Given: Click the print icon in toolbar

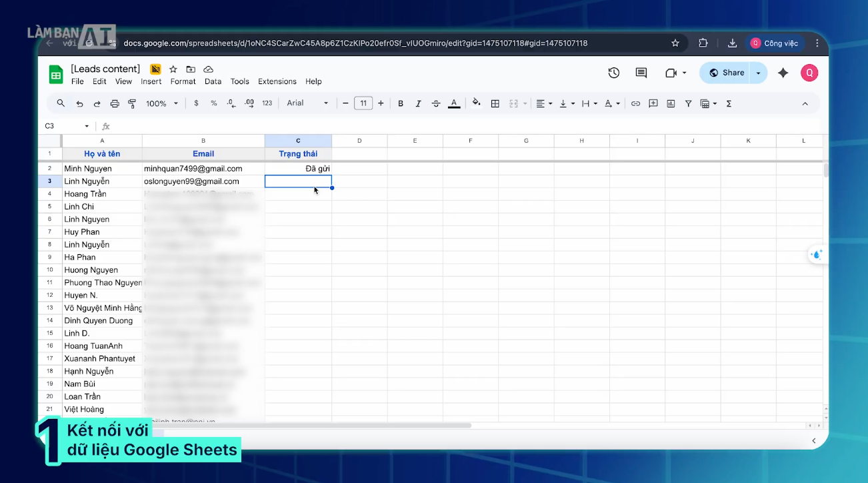Looking at the screenshot, I should pos(115,103).
